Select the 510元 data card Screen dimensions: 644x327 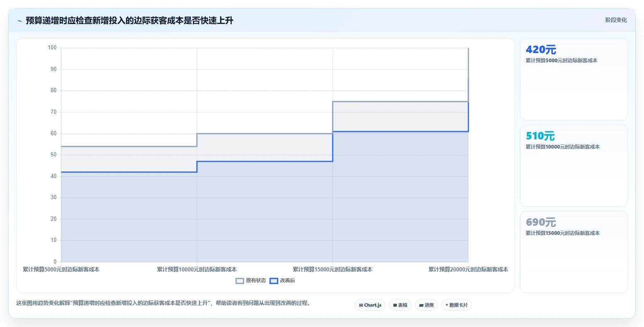573,166
